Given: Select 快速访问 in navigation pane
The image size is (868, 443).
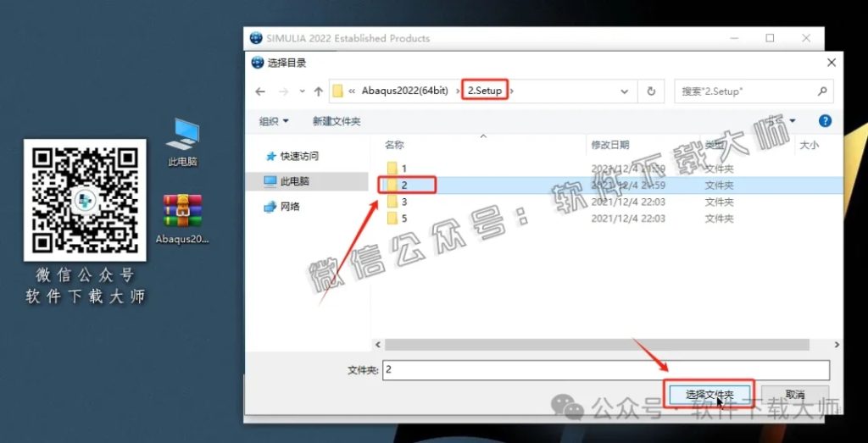Looking at the screenshot, I should [x=299, y=156].
